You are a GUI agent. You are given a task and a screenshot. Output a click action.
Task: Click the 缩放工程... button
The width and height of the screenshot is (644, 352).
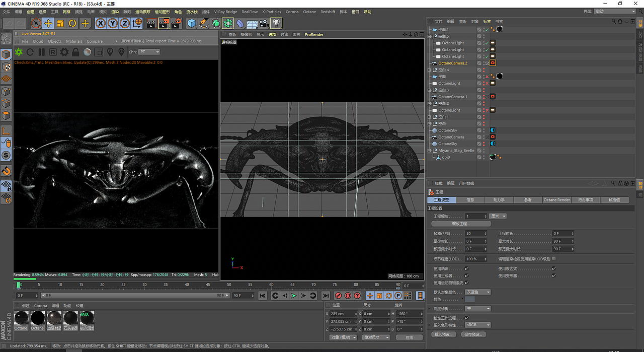click(x=461, y=224)
